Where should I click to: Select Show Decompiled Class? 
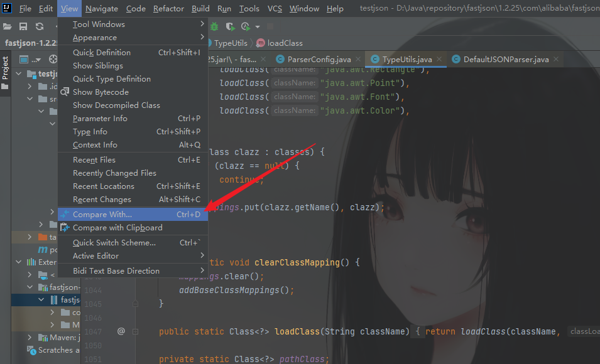(133, 105)
